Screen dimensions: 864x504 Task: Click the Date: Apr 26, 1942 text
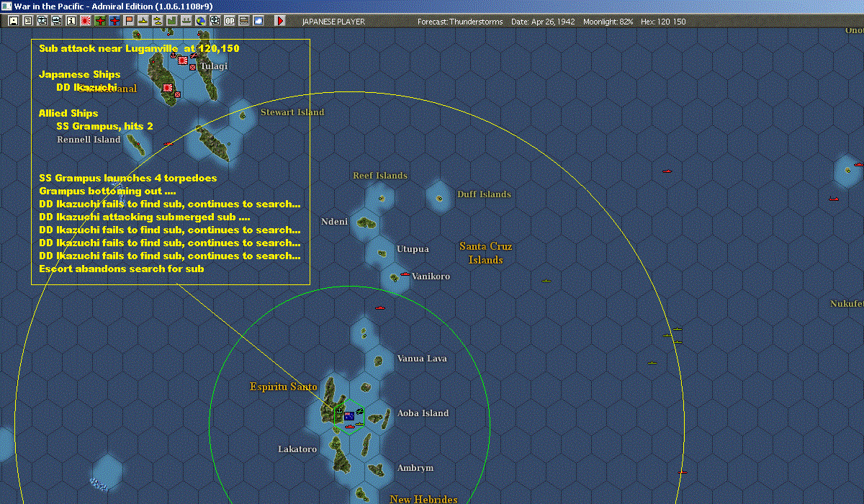(543, 22)
